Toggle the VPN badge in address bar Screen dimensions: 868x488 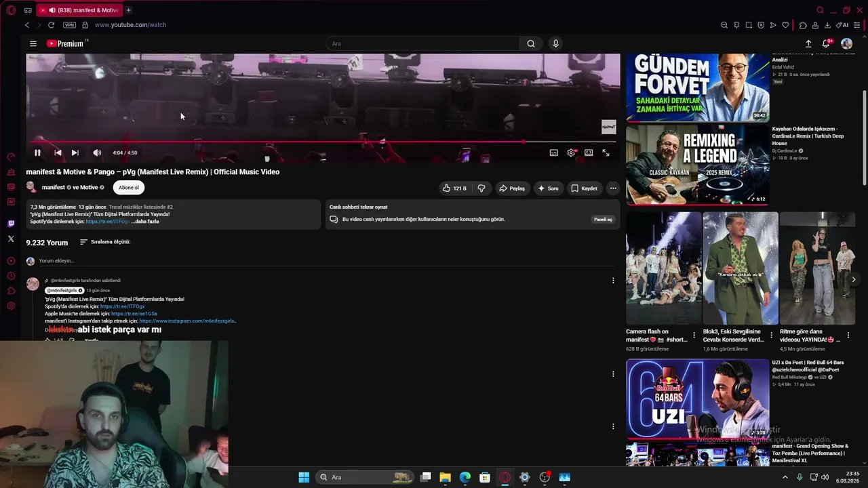(69, 25)
